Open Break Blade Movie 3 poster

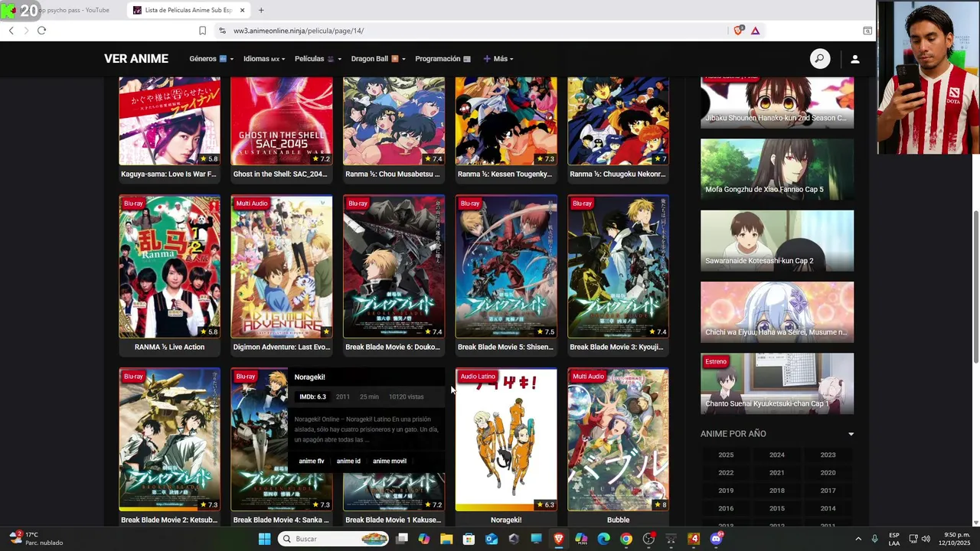[618, 266]
